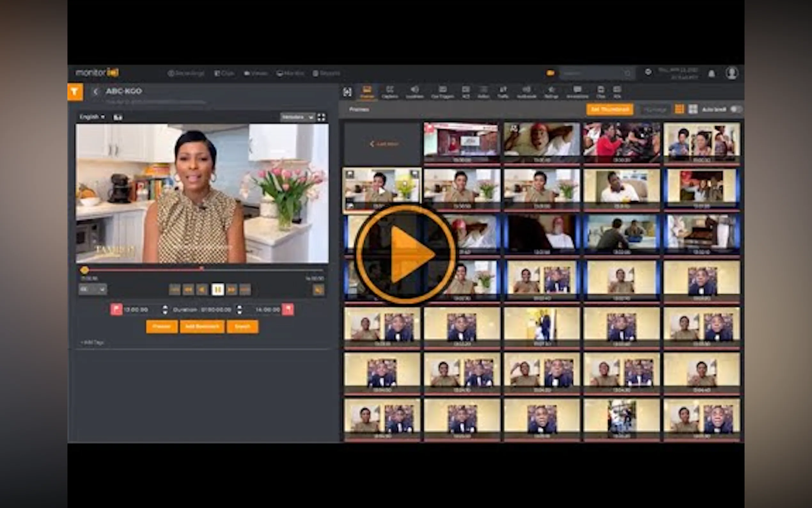The width and height of the screenshot is (812, 508).
Task: Open the user profile avatar
Action: pyautogui.click(x=731, y=73)
